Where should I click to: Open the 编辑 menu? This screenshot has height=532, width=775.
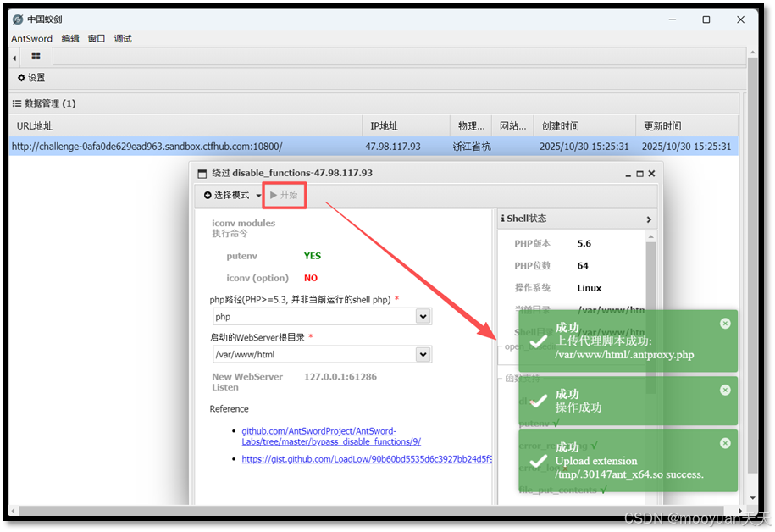(70, 39)
